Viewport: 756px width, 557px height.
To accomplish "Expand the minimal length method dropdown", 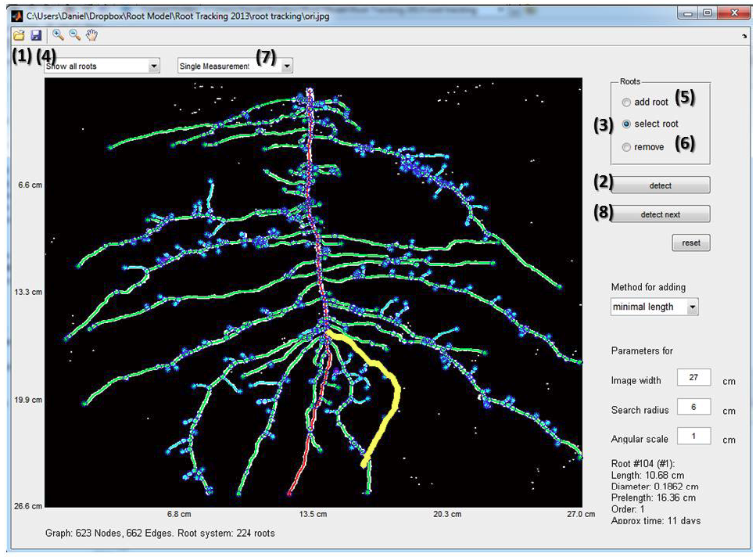I will 654,307.
